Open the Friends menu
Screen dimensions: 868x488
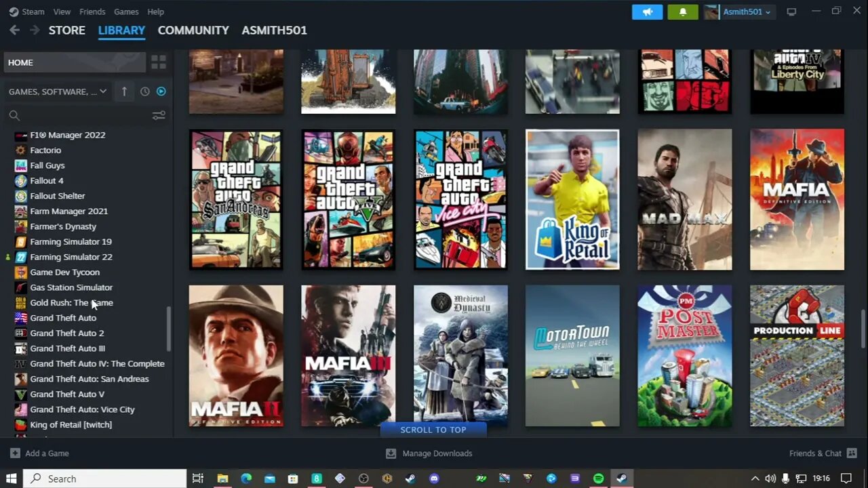click(92, 12)
